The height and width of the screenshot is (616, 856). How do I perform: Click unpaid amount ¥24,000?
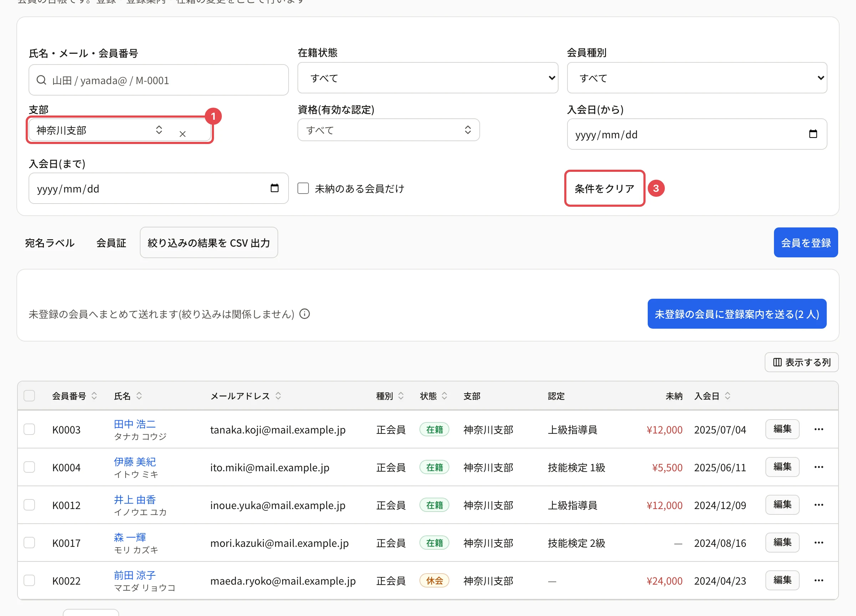click(664, 581)
